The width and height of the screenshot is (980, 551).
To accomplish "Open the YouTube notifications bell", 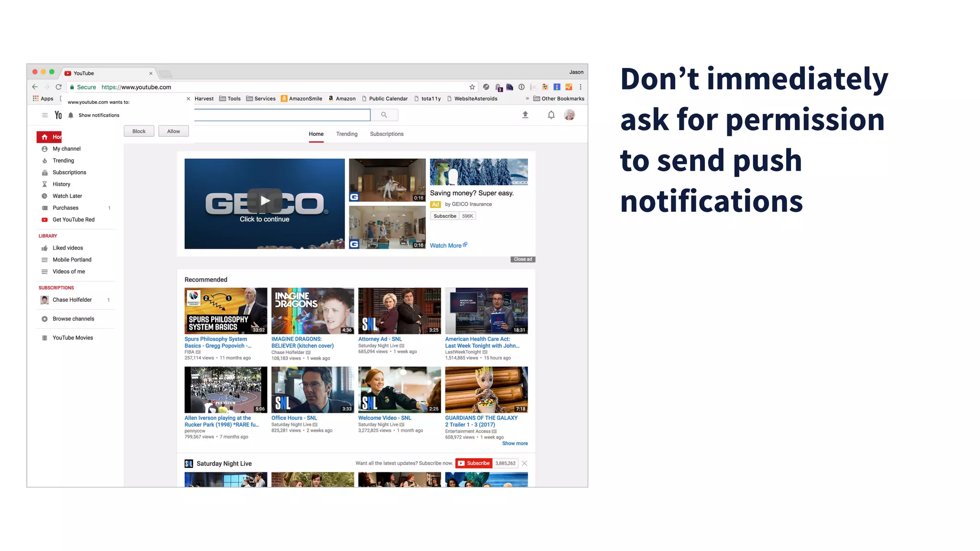I will (551, 115).
